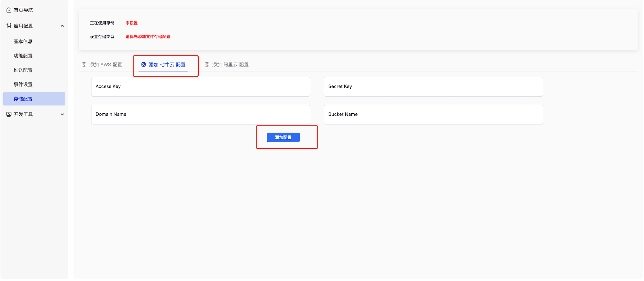Click into the Bucket Name field
644x281 pixels.
433,115
